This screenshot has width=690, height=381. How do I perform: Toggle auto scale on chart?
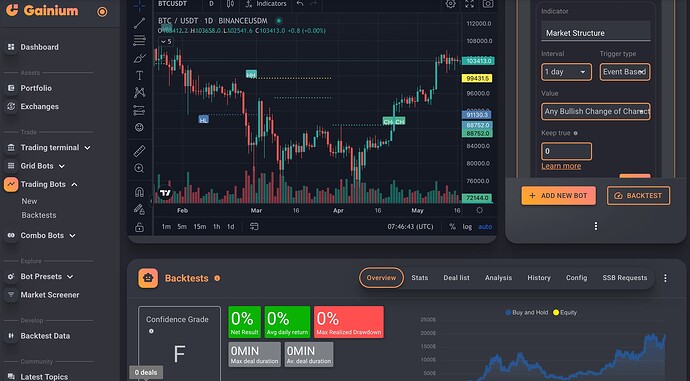point(485,227)
